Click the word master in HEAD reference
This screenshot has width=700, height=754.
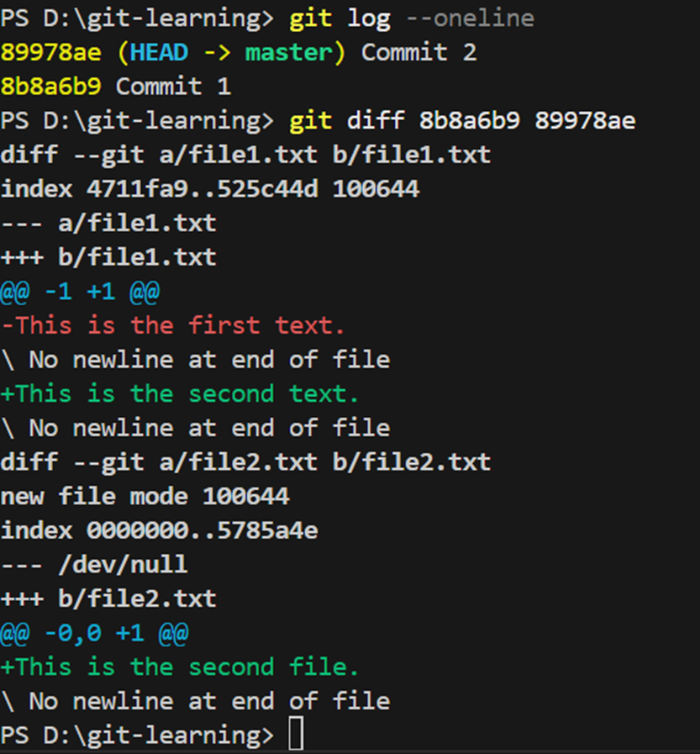[x=288, y=52]
